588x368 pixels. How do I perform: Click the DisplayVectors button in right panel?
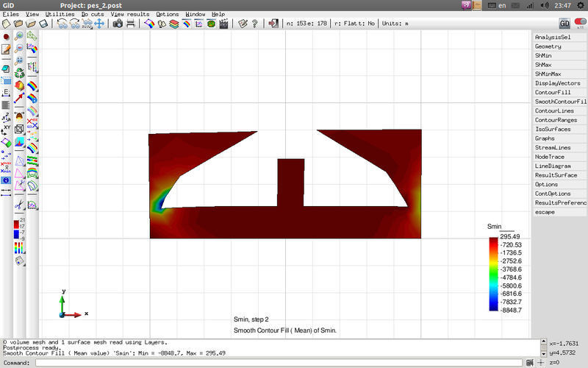tap(559, 83)
